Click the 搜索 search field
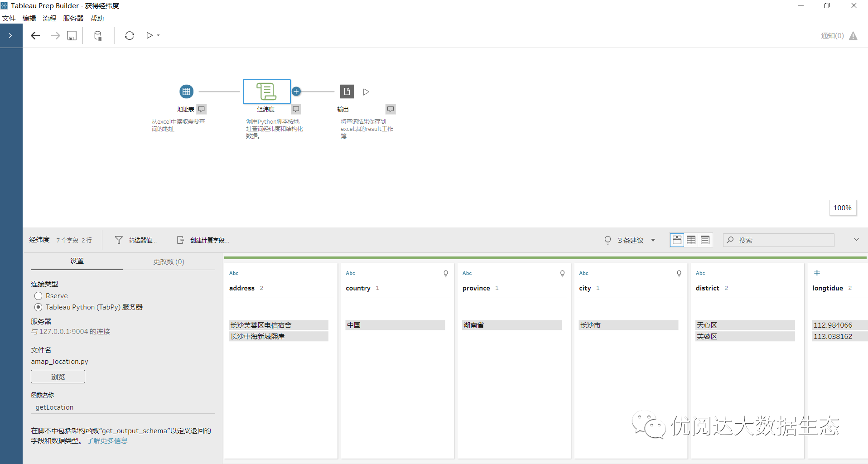 point(779,240)
